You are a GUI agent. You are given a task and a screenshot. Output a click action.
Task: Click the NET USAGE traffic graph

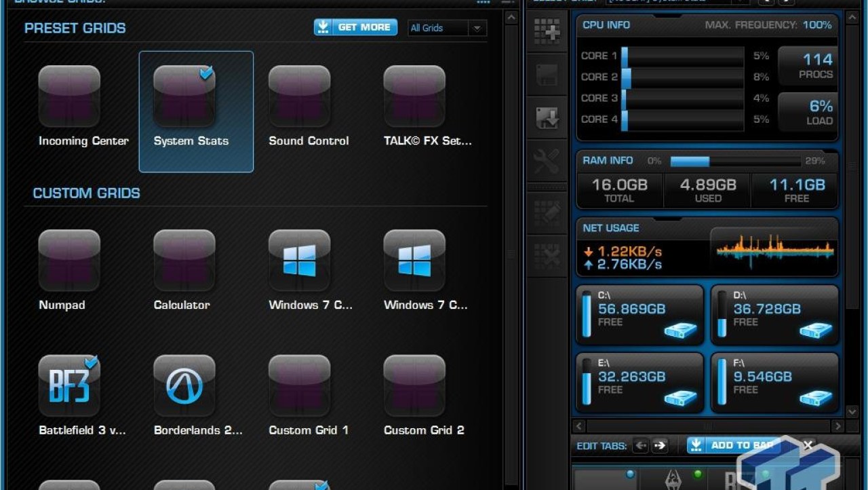coord(774,249)
